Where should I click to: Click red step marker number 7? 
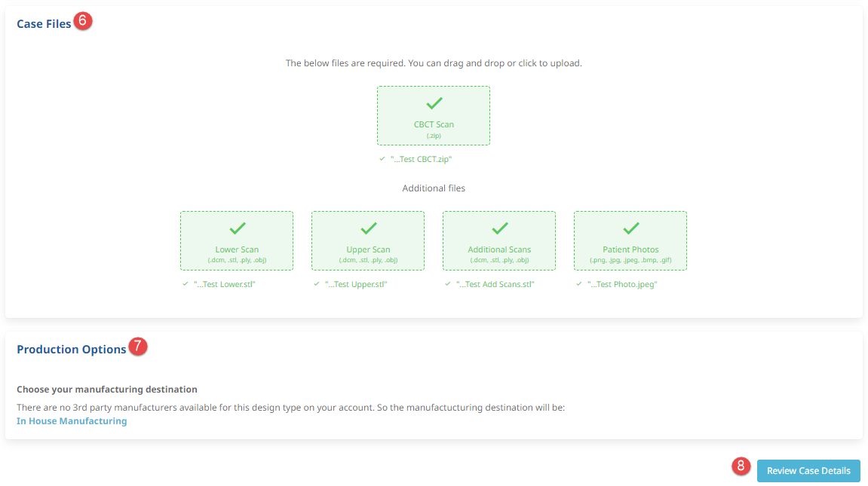138,347
